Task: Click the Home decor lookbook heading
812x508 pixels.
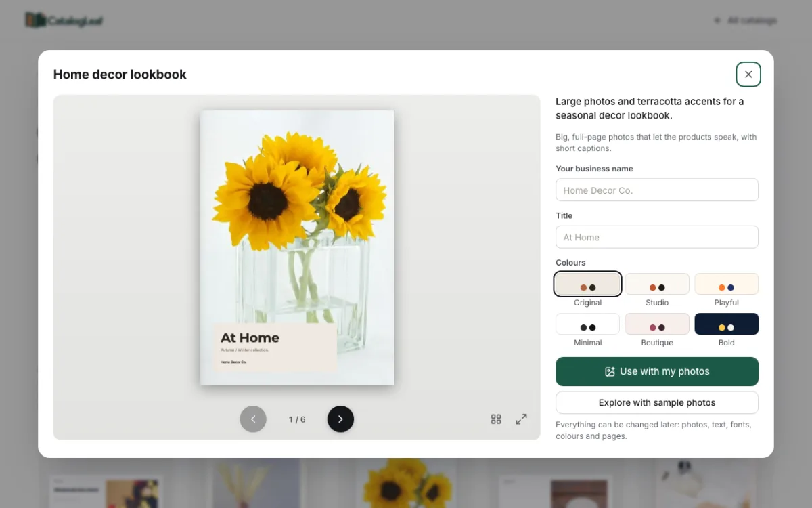Action: click(x=120, y=75)
